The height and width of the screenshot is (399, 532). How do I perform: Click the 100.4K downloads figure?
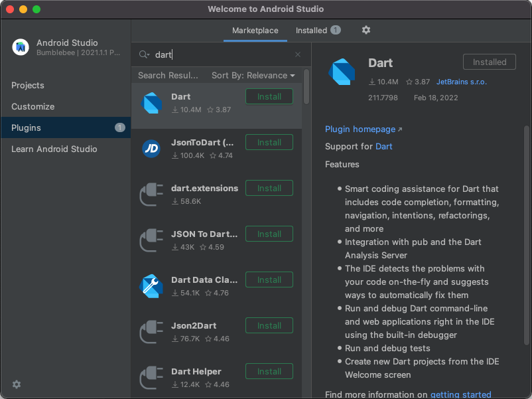pyautogui.click(x=192, y=155)
